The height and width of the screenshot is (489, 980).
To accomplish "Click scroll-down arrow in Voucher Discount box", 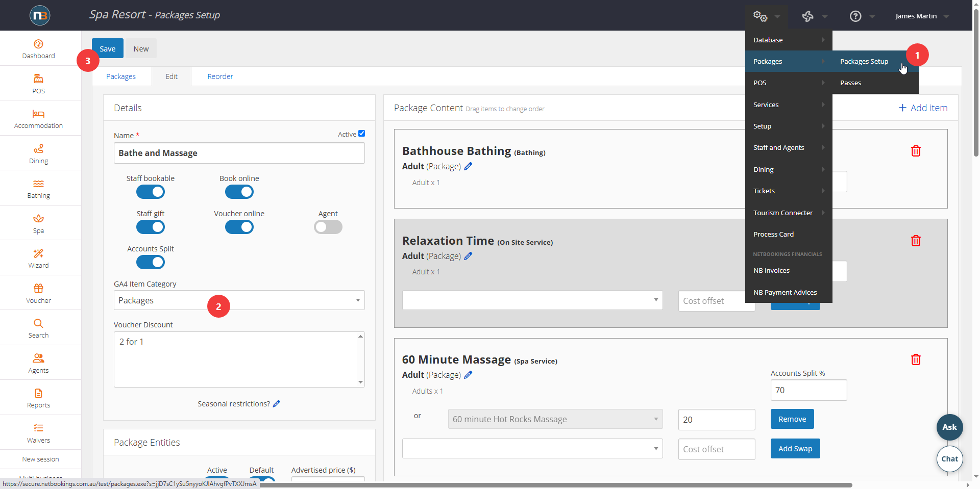I will (361, 382).
